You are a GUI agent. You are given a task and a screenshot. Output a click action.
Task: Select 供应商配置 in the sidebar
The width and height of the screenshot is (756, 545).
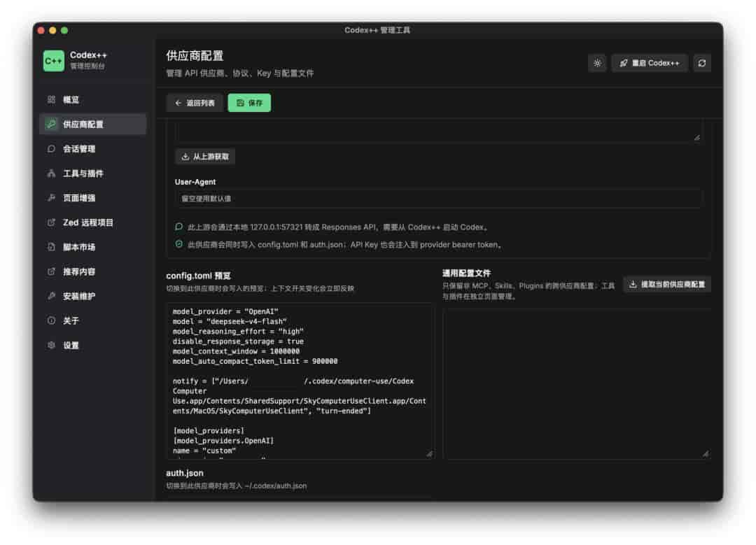[x=92, y=125]
